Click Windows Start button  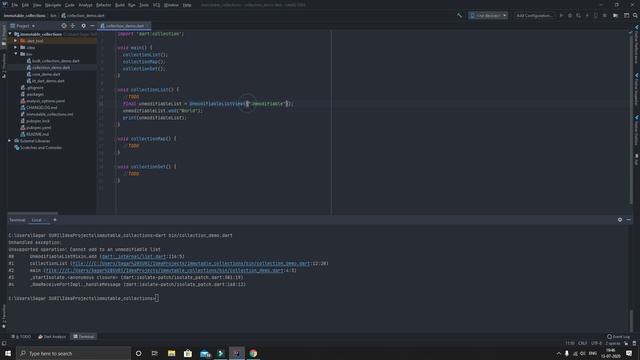pos(8,353)
